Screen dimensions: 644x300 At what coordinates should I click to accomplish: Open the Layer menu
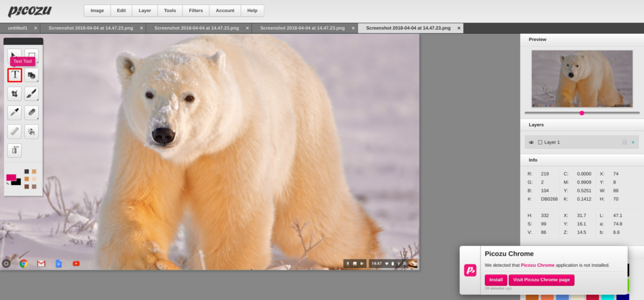point(145,11)
